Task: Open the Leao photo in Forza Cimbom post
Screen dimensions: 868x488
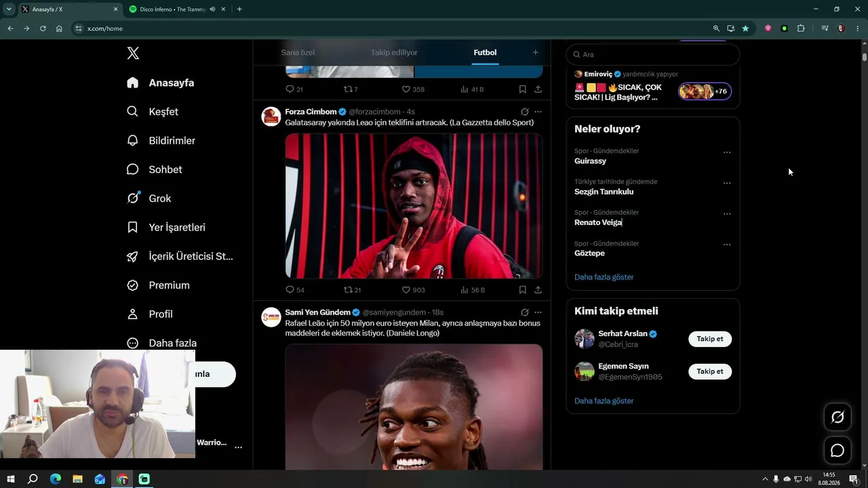Action: pos(414,206)
